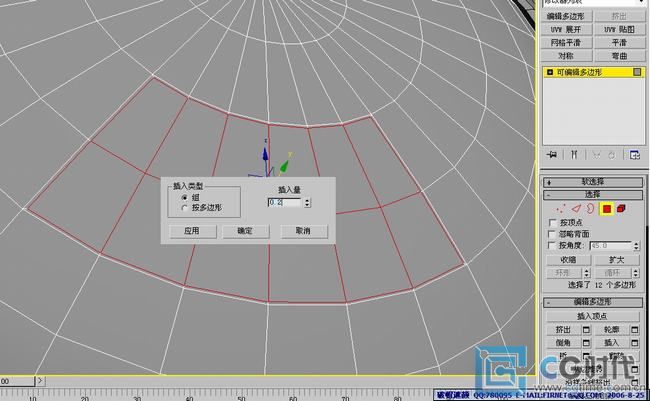Click the 倒角 button
This screenshot has height=401, width=650.
(x=563, y=343)
